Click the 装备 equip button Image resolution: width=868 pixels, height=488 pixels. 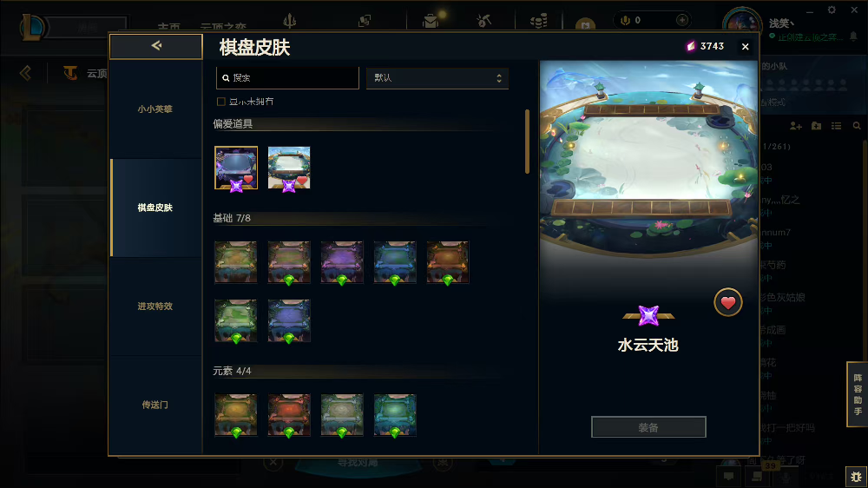[x=648, y=427]
